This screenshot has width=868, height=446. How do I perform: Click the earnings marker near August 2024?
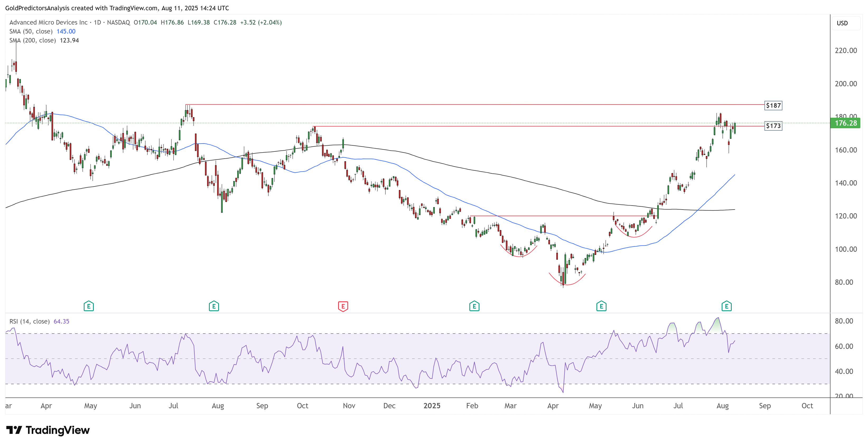tap(214, 306)
